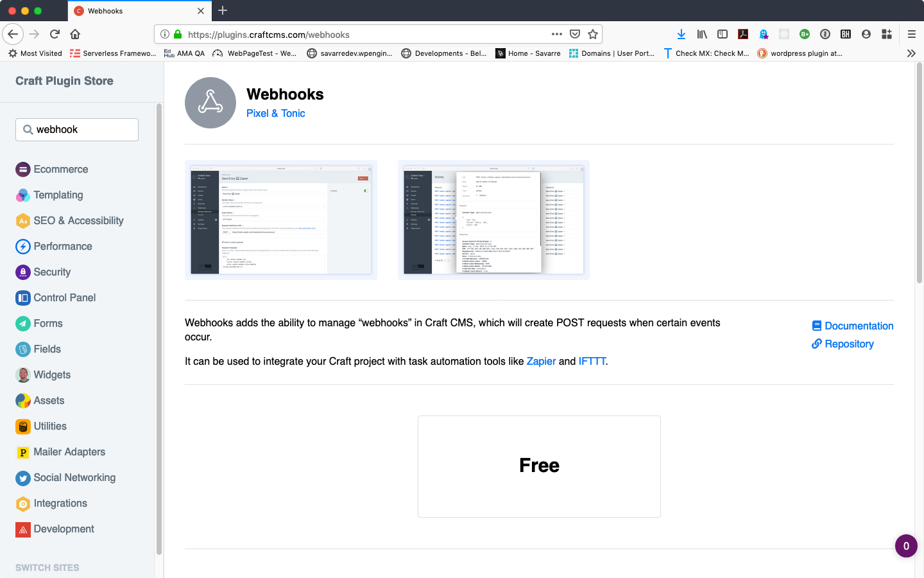
Task: Open the Mailer Adapters category
Action: 60,452
